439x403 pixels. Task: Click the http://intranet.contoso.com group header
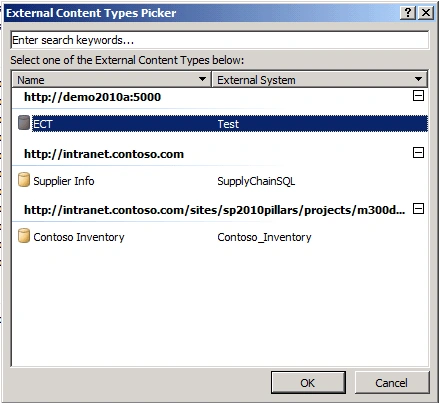point(104,154)
